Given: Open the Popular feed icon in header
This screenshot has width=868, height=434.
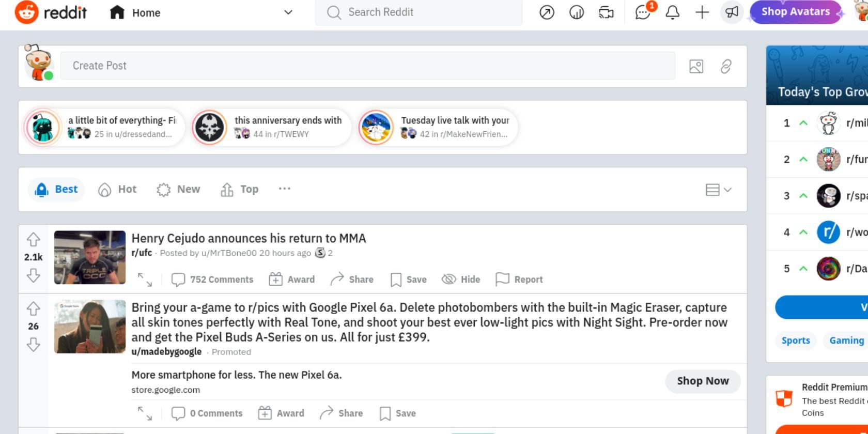Looking at the screenshot, I should [547, 12].
